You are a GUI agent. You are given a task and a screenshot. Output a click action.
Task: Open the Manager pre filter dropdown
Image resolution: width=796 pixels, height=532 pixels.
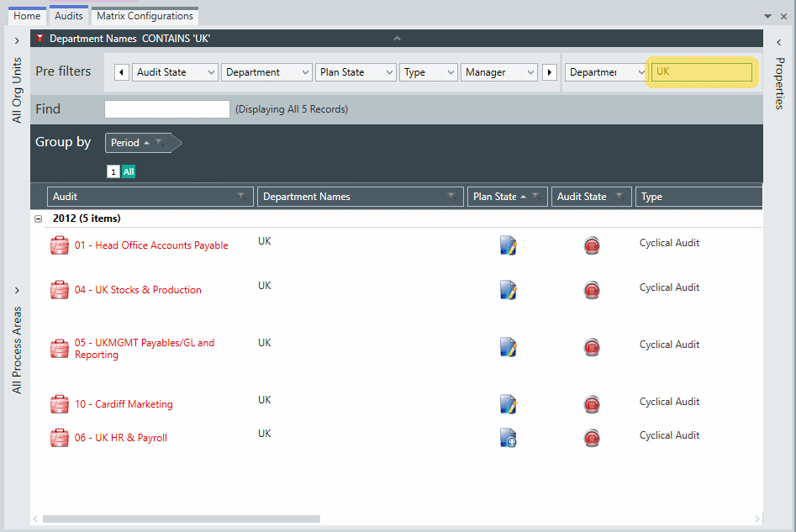click(x=499, y=72)
